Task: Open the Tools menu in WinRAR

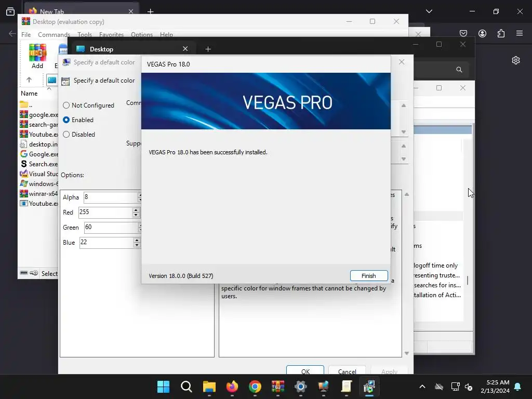Action: click(85, 35)
